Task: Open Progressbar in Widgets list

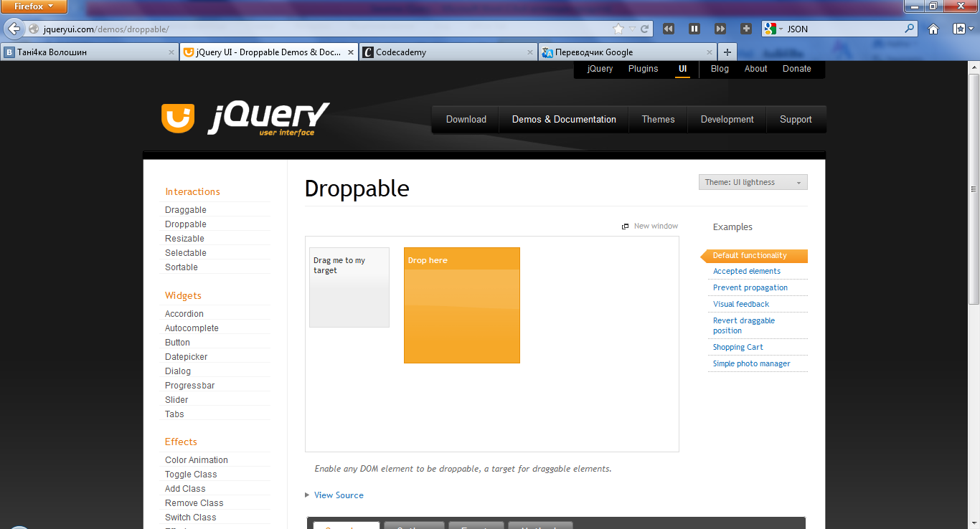Action: click(190, 386)
